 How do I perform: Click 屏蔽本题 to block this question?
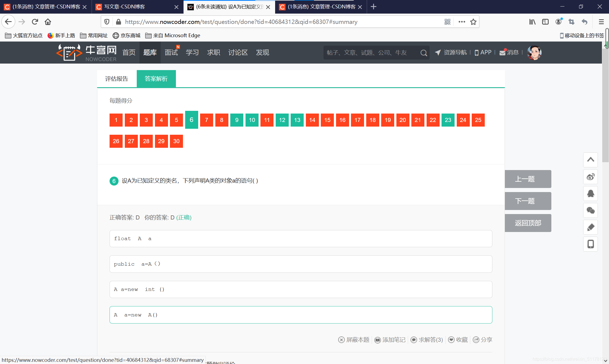tap(354, 340)
